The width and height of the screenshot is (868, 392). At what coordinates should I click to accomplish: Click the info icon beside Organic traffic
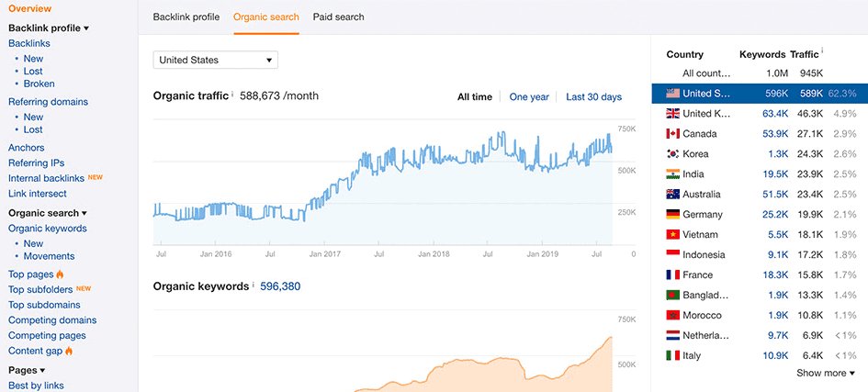coord(232,95)
